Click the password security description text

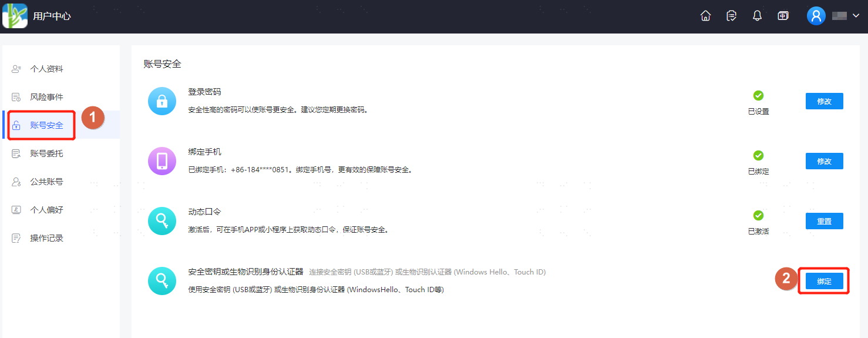pos(278,110)
